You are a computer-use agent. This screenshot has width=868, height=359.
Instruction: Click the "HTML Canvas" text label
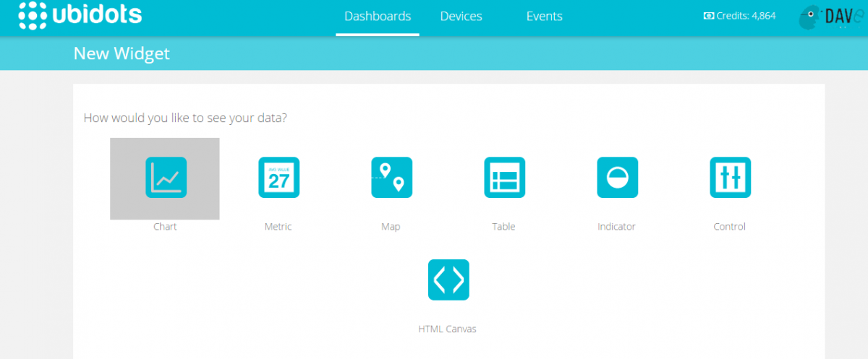(448, 329)
